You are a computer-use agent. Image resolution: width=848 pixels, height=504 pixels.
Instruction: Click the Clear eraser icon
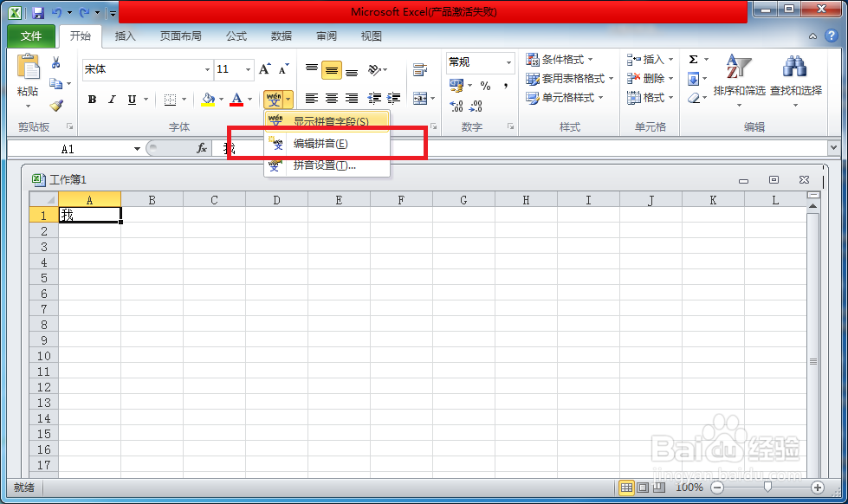[x=694, y=98]
